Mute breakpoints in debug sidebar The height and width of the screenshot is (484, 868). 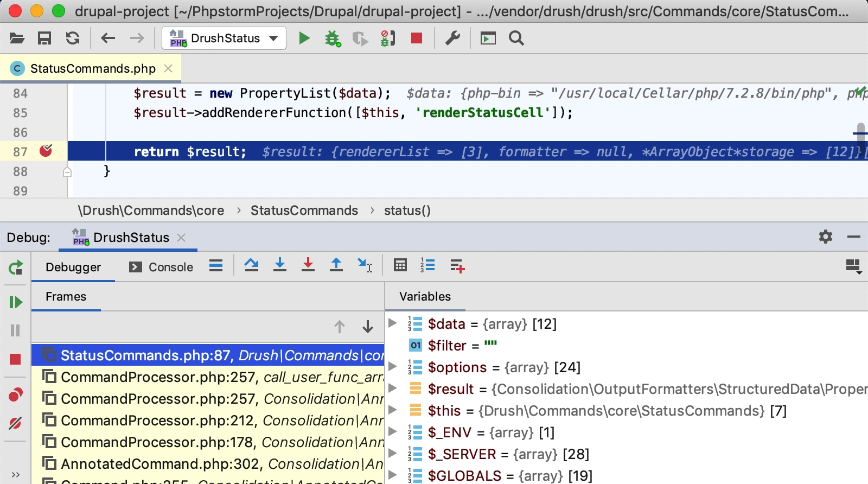coord(15,423)
